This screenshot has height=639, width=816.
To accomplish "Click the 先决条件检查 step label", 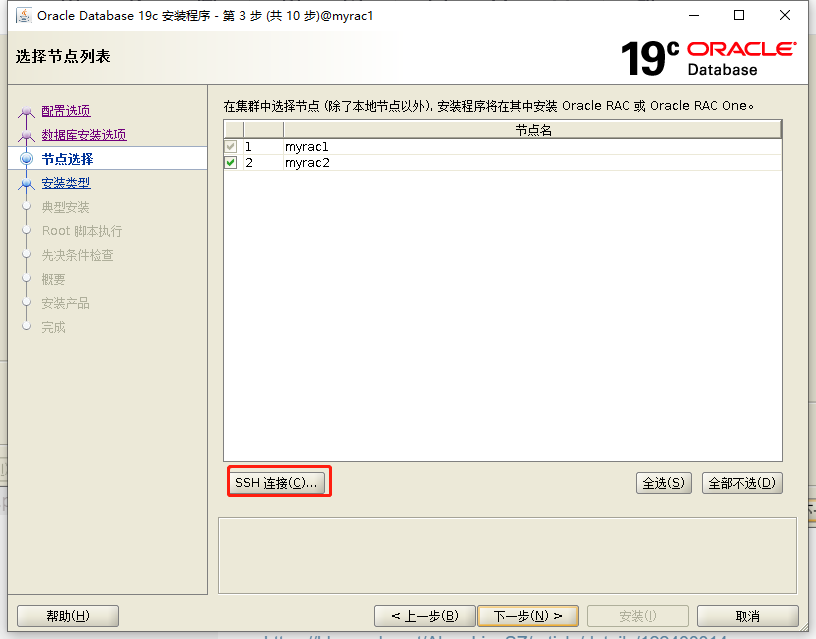I will point(78,255).
